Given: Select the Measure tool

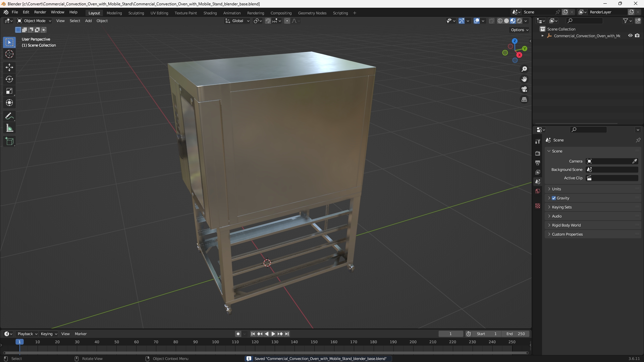Looking at the screenshot, I should (9, 128).
